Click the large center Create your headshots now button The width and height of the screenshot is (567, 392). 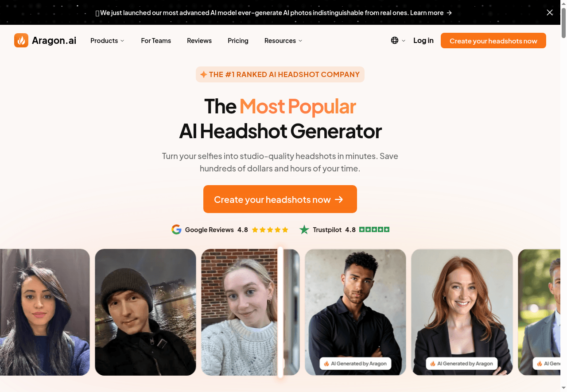(280, 199)
